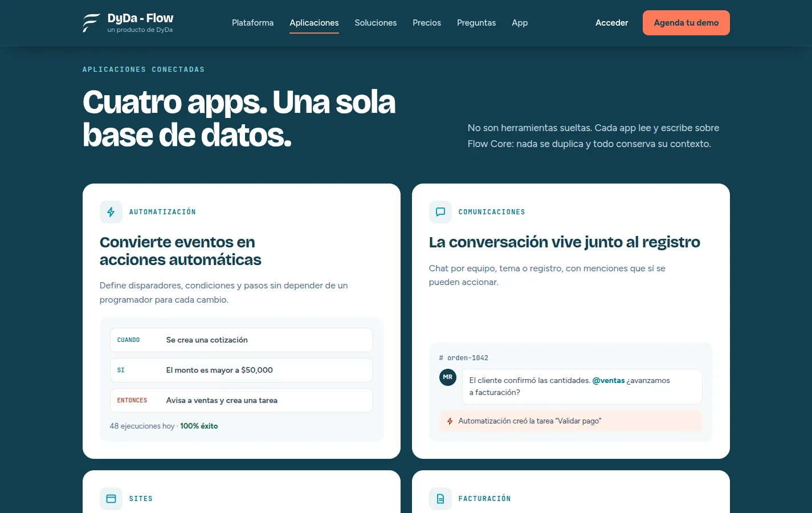Click the Automatización lightning bolt icon
This screenshot has height=513, width=812.
click(x=111, y=212)
